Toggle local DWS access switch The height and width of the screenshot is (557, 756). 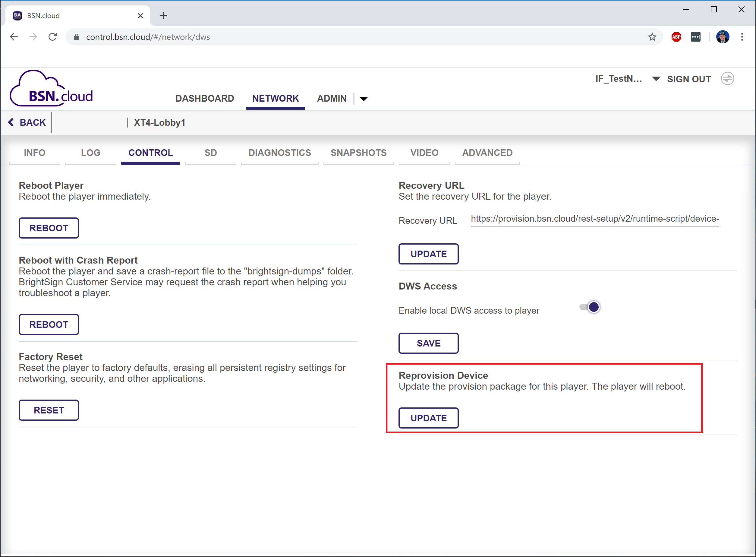pyautogui.click(x=590, y=307)
